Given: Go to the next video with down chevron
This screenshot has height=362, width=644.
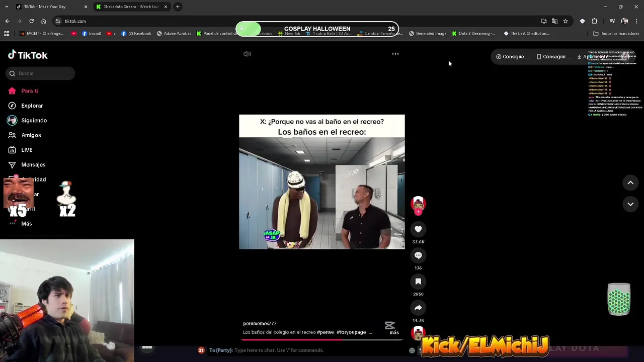Looking at the screenshot, I should (630, 204).
